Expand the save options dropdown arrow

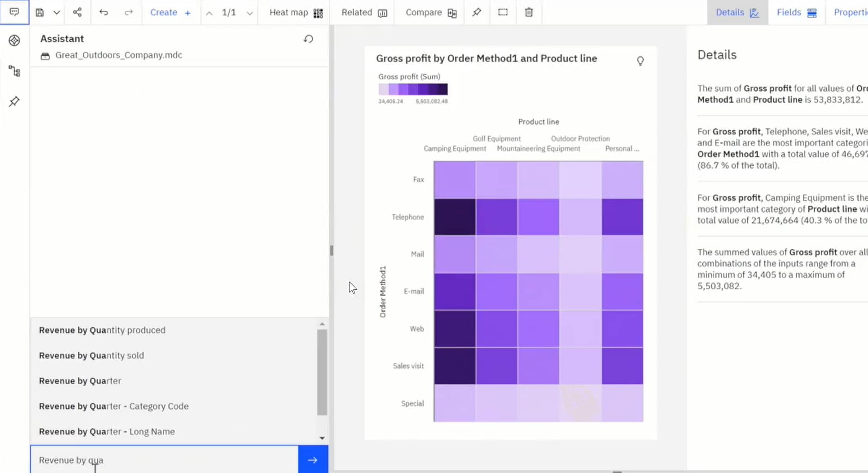pos(57,13)
